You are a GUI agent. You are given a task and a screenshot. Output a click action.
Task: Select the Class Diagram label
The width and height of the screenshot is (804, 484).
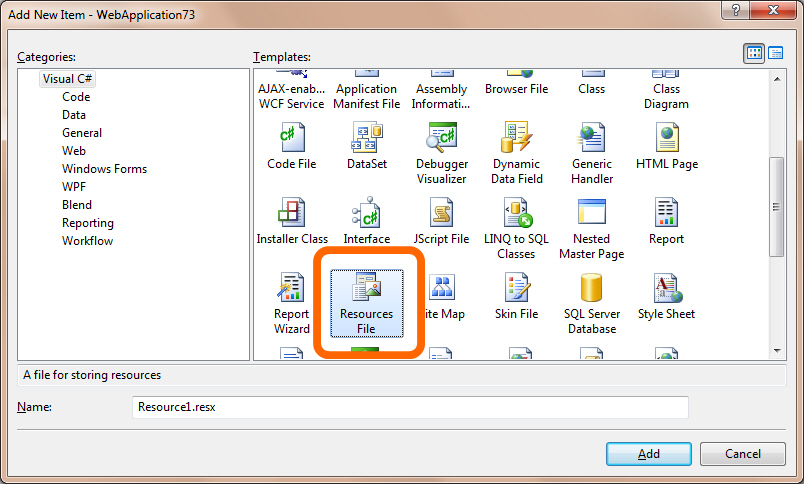[667, 96]
